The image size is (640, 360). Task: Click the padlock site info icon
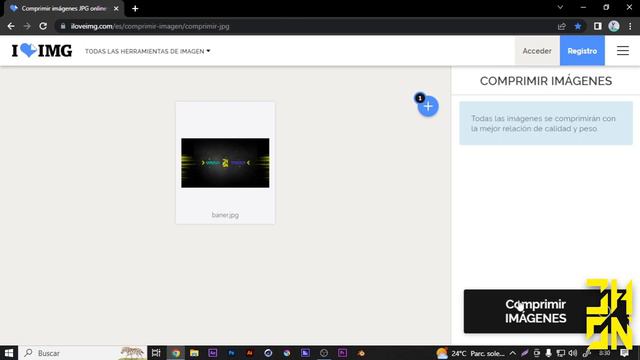coord(62,26)
